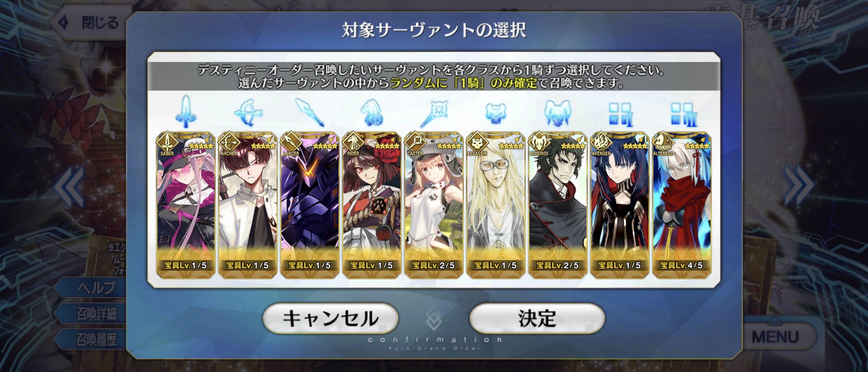This screenshot has height=372, width=868.
Task: Choose the ASSASSIN blond servant card
Action: tap(496, 204)
